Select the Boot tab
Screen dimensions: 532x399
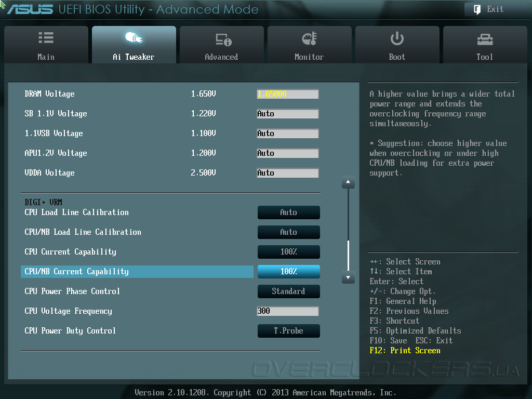pos(397,45)
